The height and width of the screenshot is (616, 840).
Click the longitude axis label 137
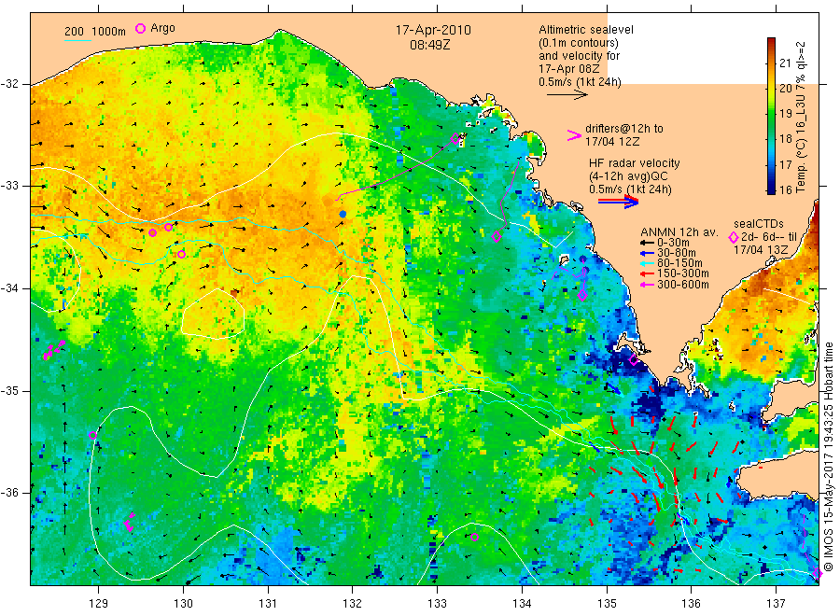click(776, 604)
